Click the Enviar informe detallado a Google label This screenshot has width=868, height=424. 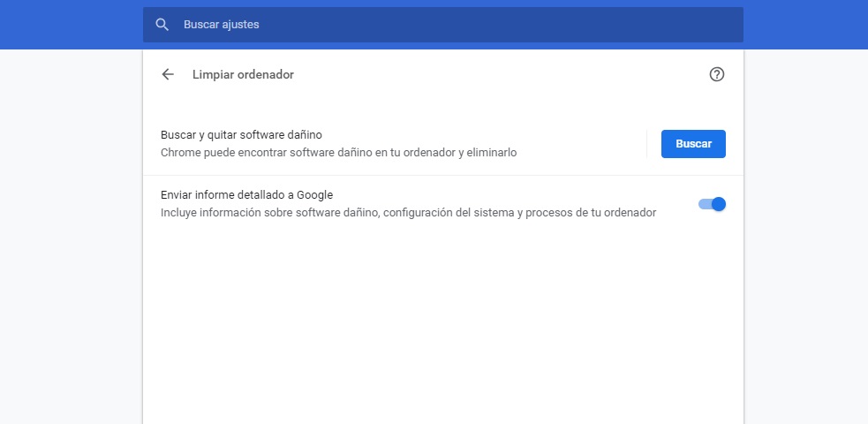point(246,195)
